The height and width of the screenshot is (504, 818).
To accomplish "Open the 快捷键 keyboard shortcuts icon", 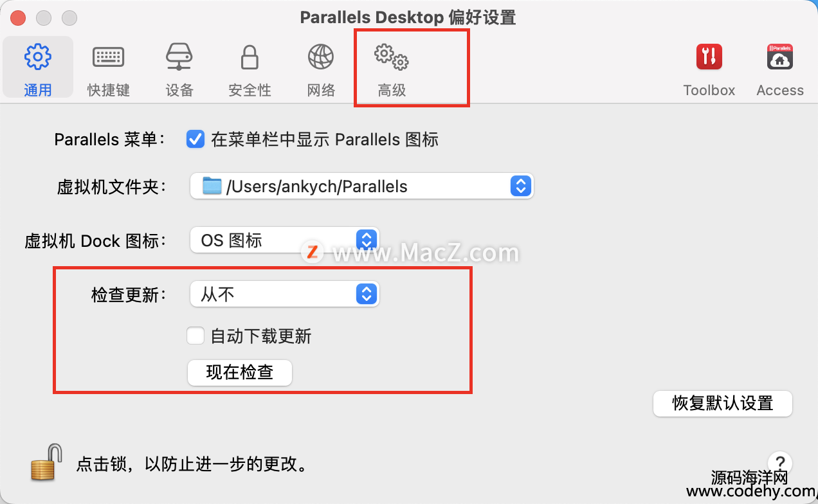I will pos(109,57).
